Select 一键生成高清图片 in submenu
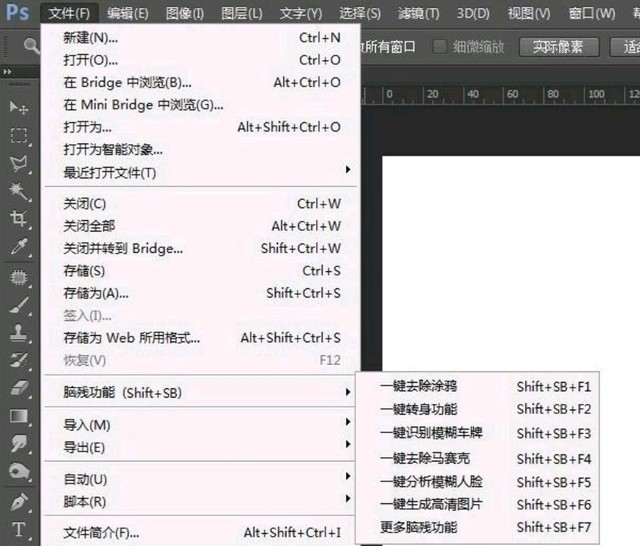640x546 pixels. click(478, 505)
